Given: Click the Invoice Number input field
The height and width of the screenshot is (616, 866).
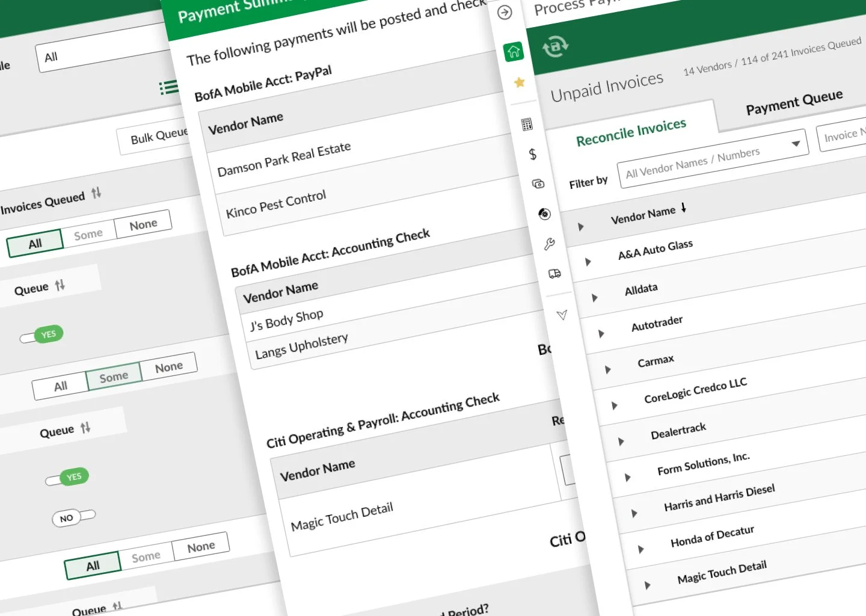Looking at the screenshot, I should (842, 134).
